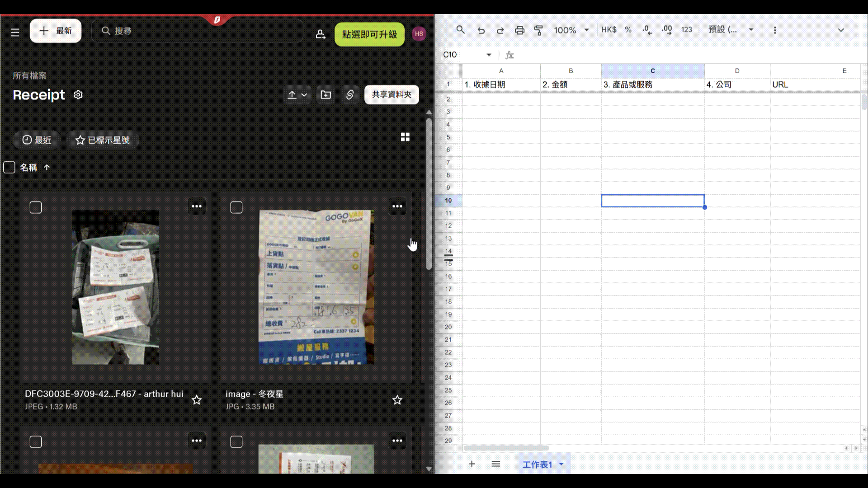
Task: Switch layout with grid view icon
Action: 405,137
